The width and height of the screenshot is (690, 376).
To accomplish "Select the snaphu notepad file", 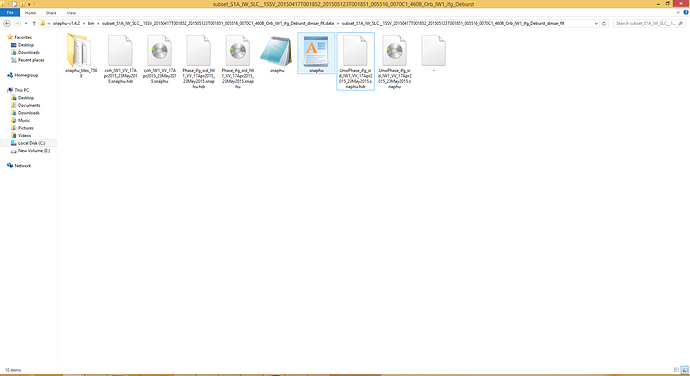I will (x=277, y=54).
